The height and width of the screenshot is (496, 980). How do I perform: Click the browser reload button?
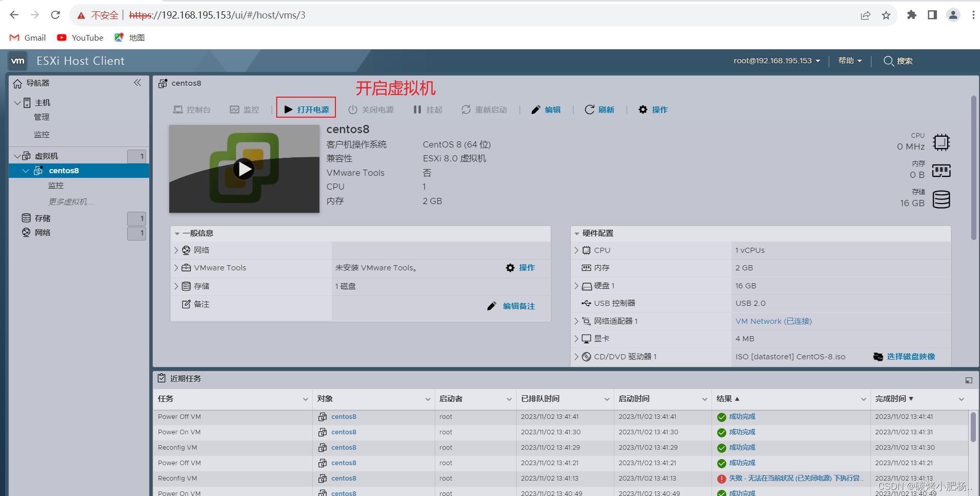[x=56, y=15]
